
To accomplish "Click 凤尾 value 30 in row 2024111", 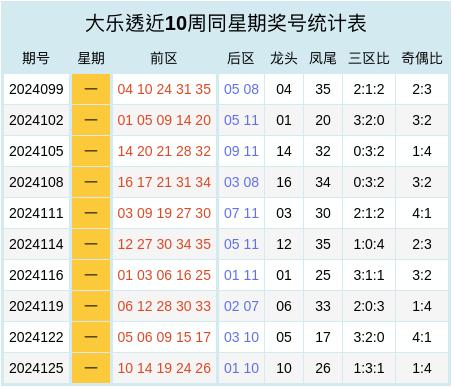I will pos(323,213).
